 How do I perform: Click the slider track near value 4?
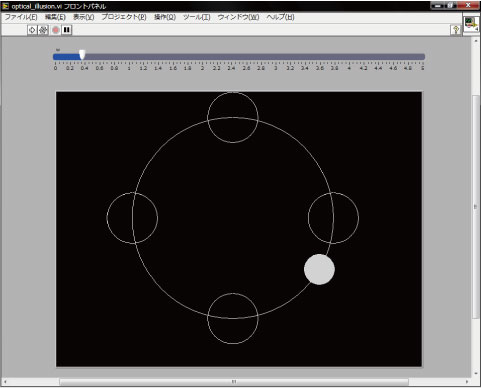(x=349, y=57)
